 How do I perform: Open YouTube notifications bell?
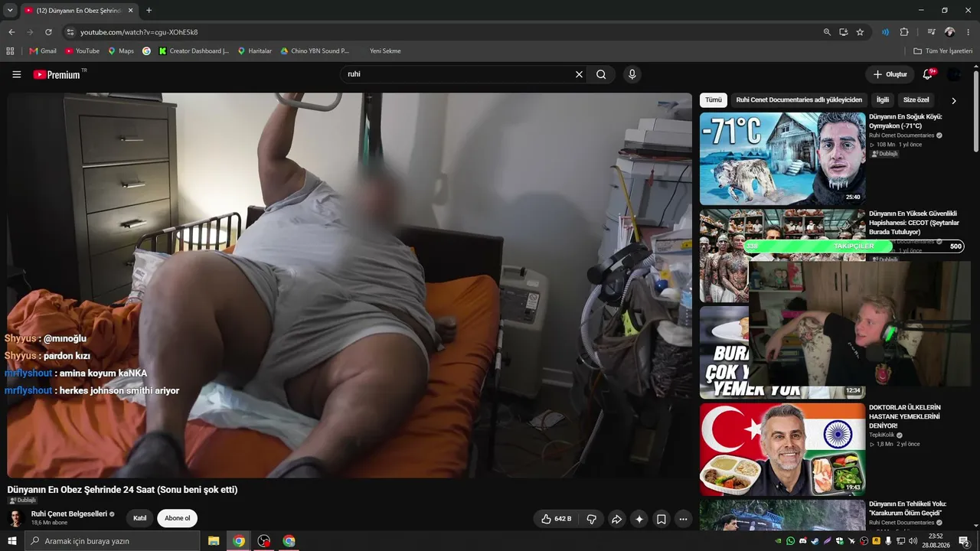(x=928, y=74)
